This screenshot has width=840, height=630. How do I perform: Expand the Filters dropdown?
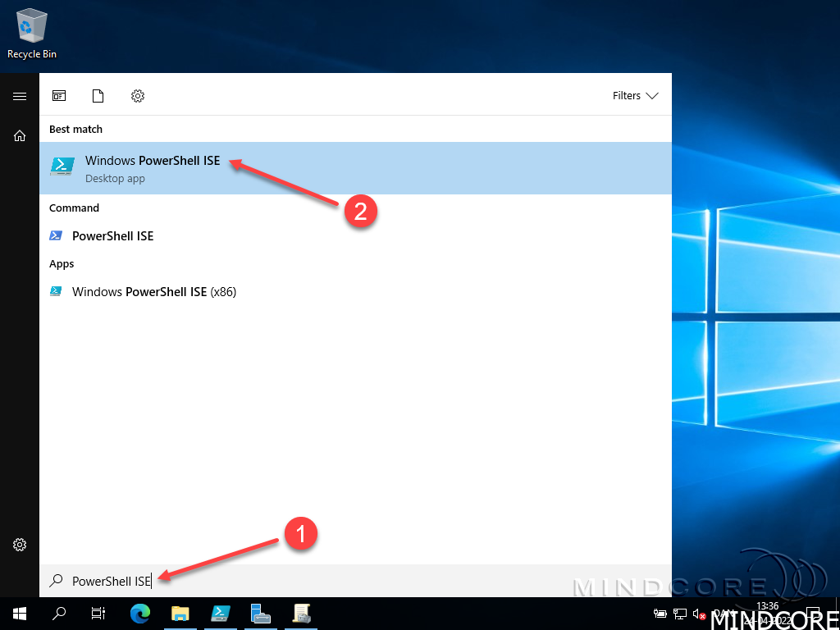click(x=636, y=96)
